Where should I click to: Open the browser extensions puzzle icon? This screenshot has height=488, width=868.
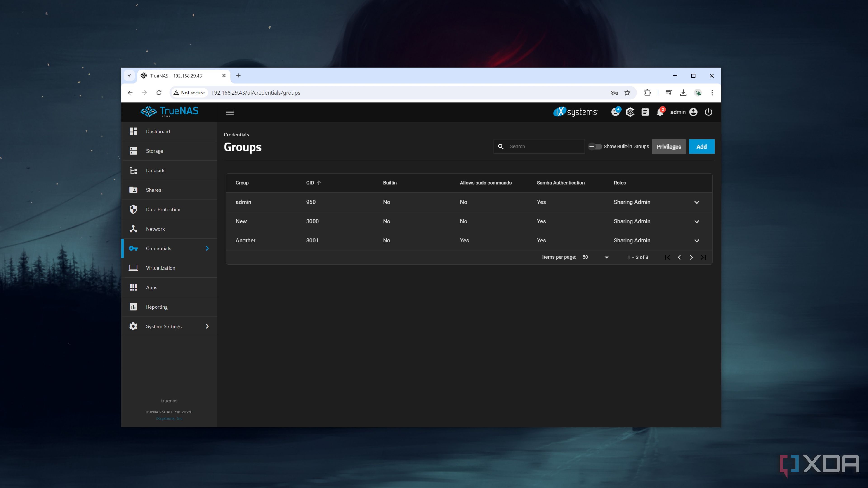coord(647,93)
